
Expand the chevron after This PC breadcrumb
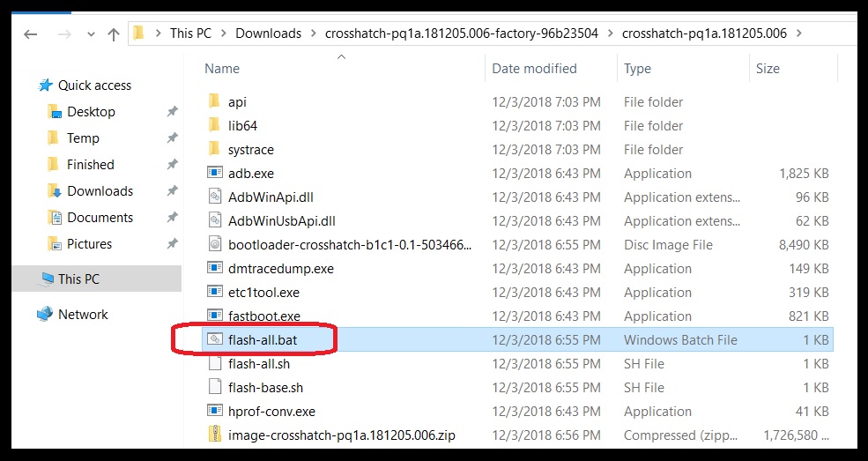click(224, 33)
